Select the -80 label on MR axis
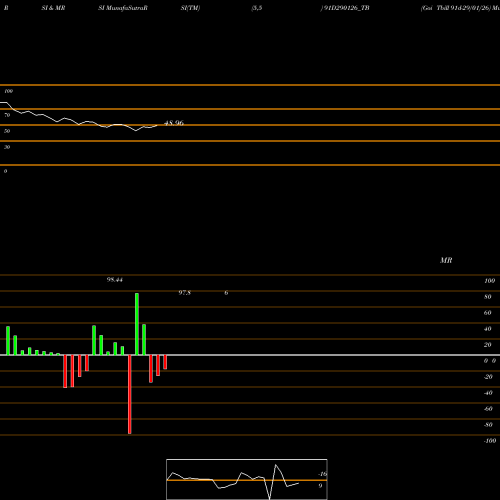This screenshot has width=500, height=500. click(488, 425)
